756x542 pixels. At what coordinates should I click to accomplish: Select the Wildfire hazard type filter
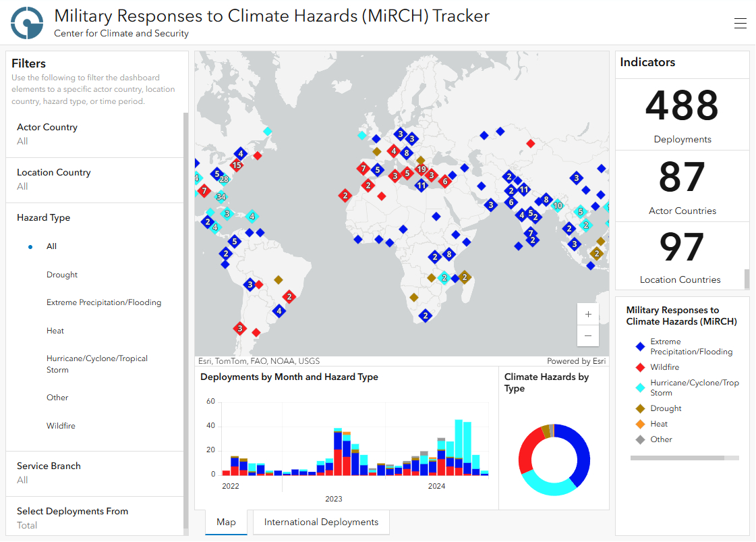pyautogui.click(x=61, y=426)
